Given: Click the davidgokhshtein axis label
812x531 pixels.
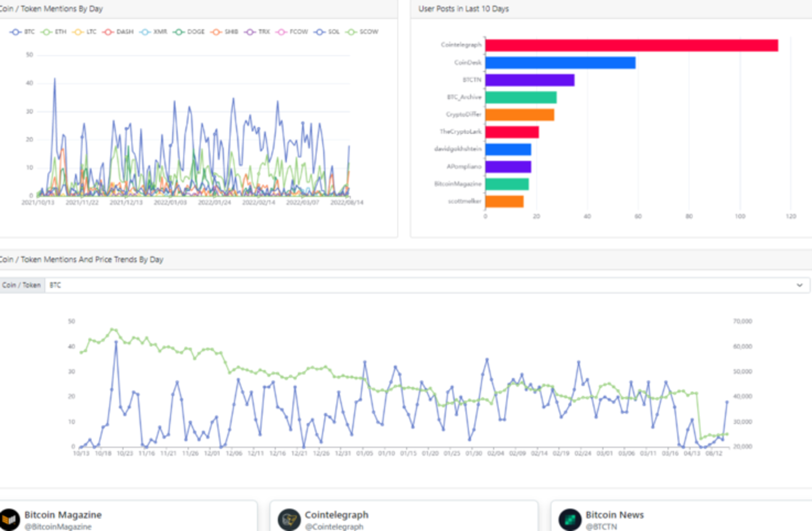Looking at the screenshot, I should 458,149.
